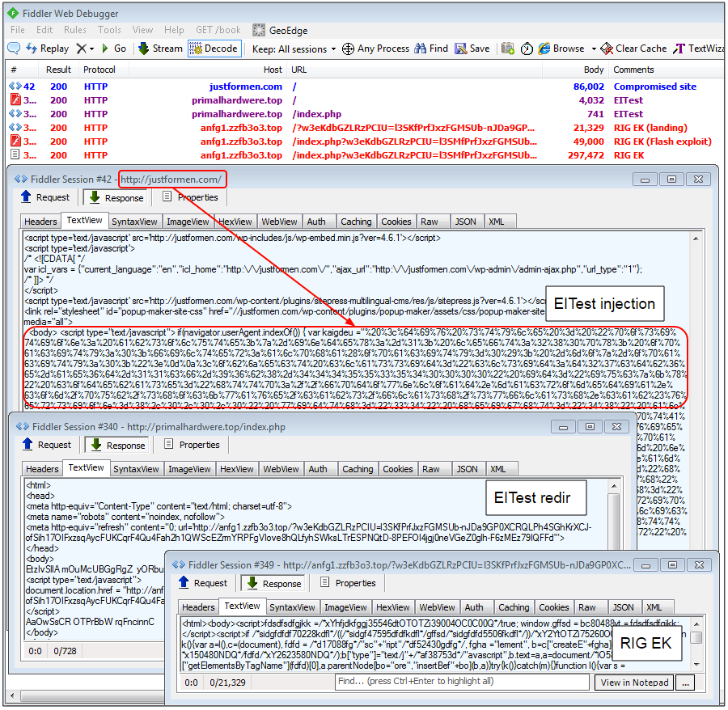
Task: Click the Save toolbar button
Action: click(x=472, y=49)
